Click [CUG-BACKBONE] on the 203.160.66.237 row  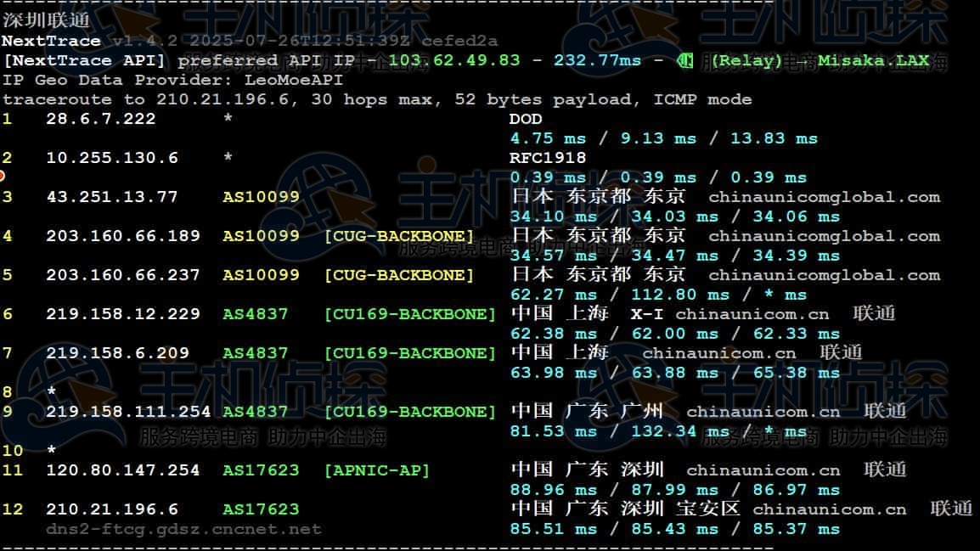point(399,275)
